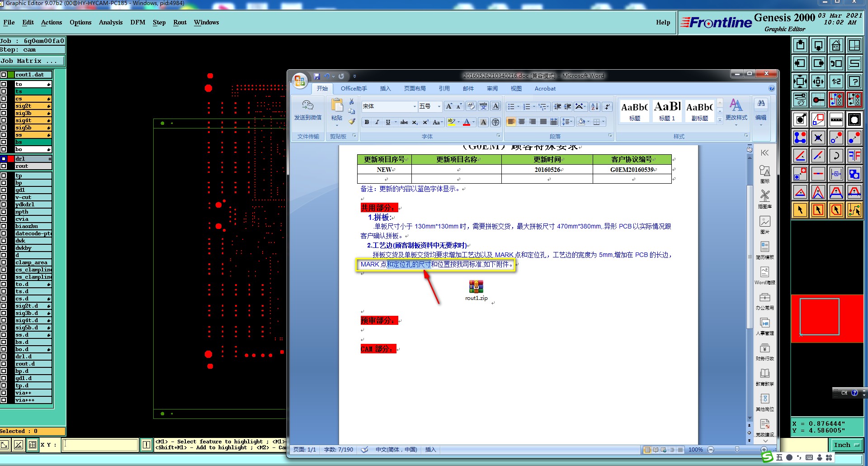Image resolution: width=868 pixels, height=466 pixels.
Task: Toggle checkbox beside the 'clamp_area' layer
Action: pos(4,262)
